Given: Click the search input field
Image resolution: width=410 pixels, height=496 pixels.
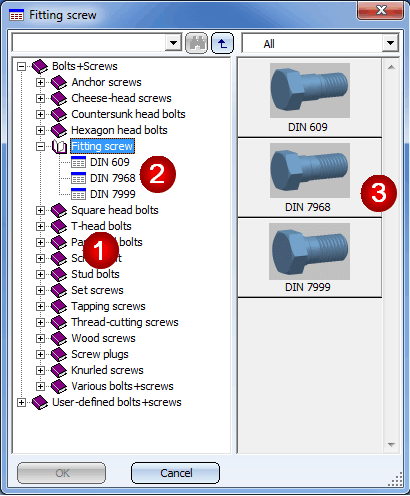Looking at the screenshot, I should click(x=89, y=43).
